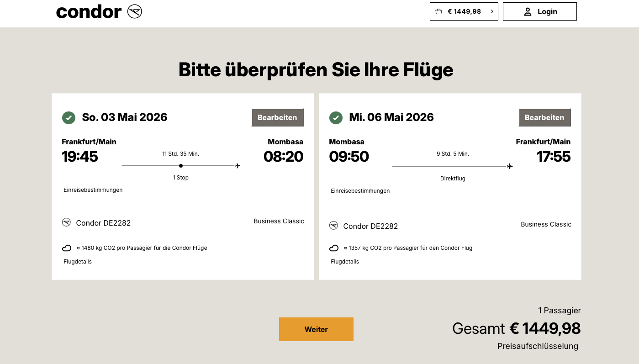
Task: Click the 1 Stop marker dot
Action: pos(181,166)
